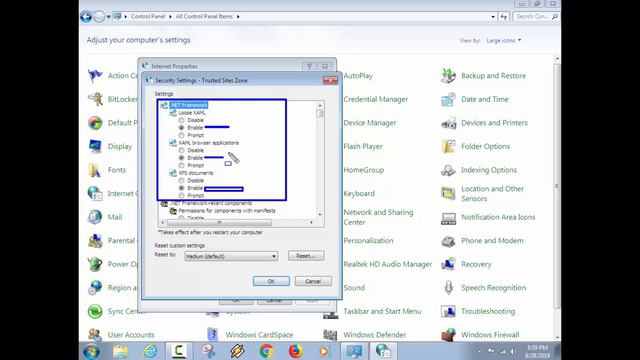
Task: Open the Devices and Printers icon
Action: pyautogui.click(x=449, y=123)
